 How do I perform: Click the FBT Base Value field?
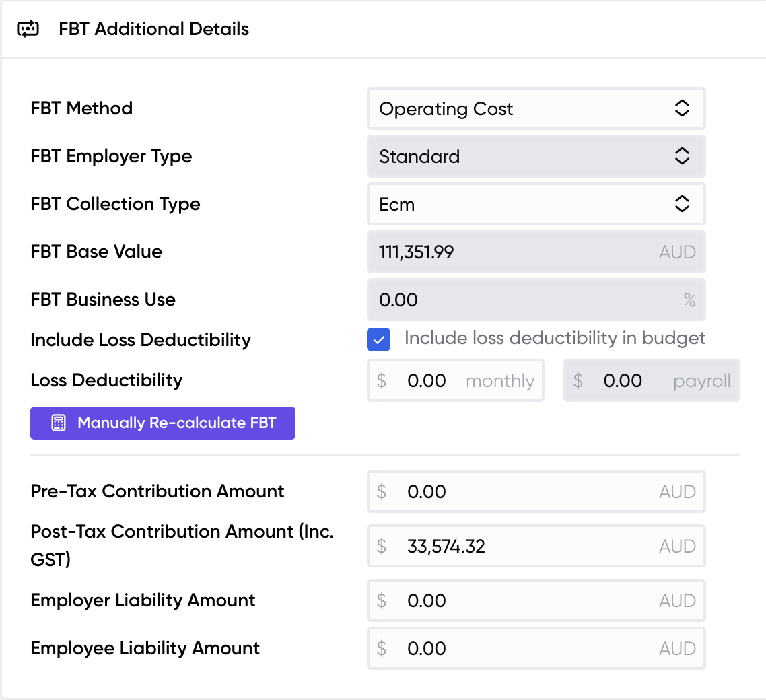tap(512, 252)
